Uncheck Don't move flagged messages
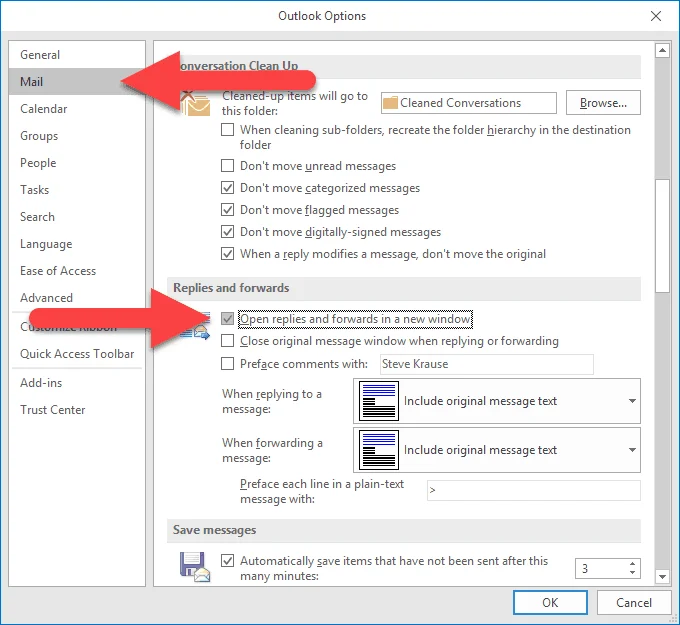680x625 pixels. pos(227,209)
